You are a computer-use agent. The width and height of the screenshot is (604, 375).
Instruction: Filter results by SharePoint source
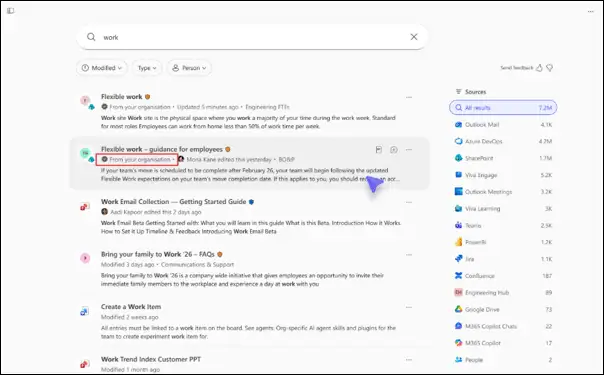point(503,158)
